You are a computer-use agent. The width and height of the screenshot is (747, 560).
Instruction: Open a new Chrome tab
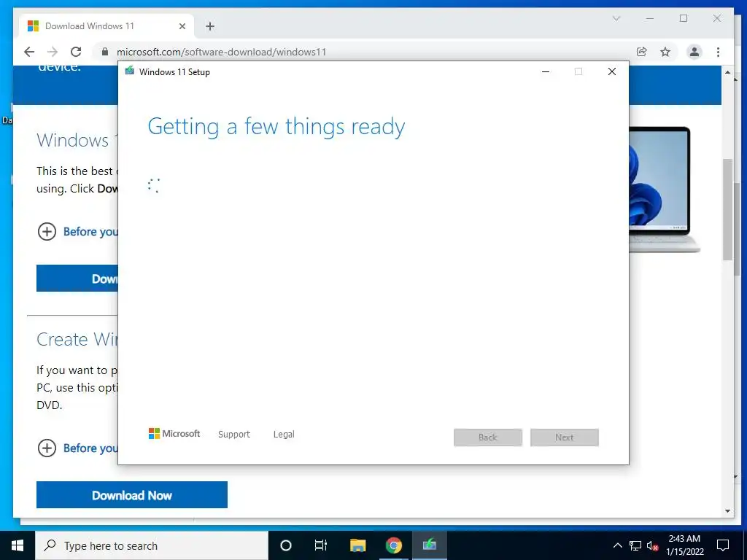click(210, 26)
